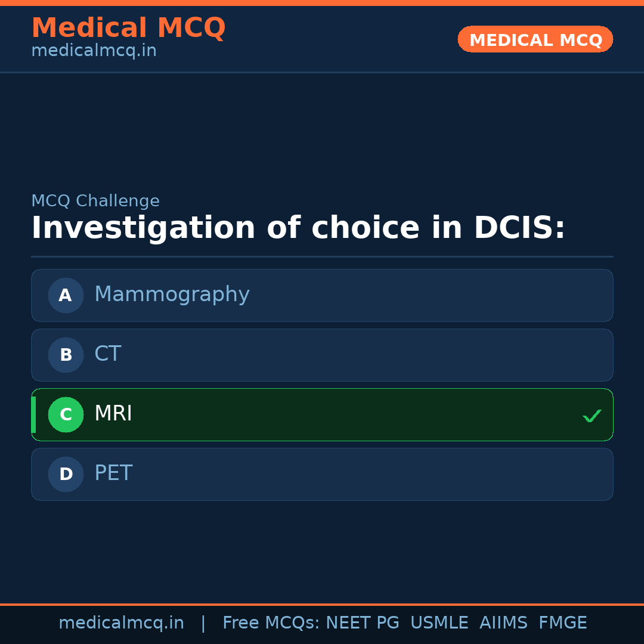Viewport: 644px width, 644px height.
Task: Click the green C icon beside MRI
Action: [66, 414]
